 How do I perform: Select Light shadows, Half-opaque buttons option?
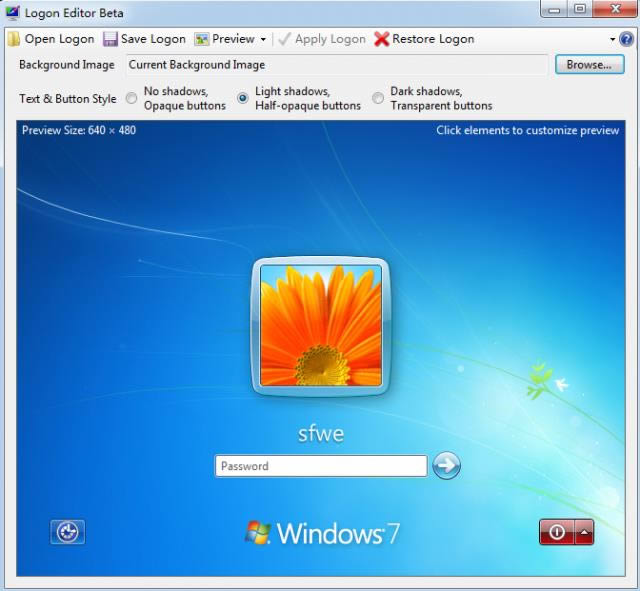(x=243, y=98)
